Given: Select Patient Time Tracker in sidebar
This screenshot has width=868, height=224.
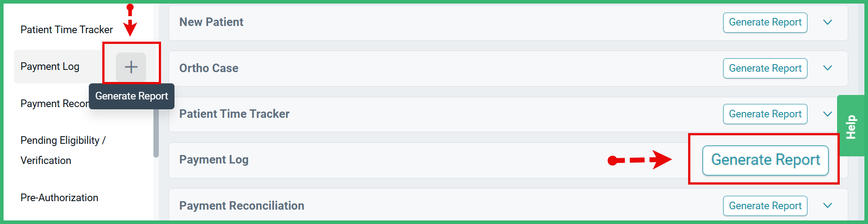Looking at the screenshot, I should [66, 30].
